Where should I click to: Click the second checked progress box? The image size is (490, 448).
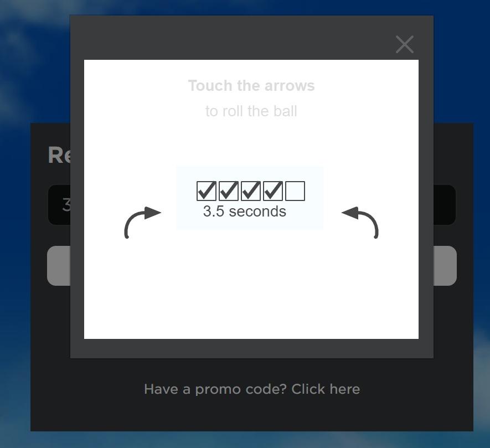click(x=229, y=191)
